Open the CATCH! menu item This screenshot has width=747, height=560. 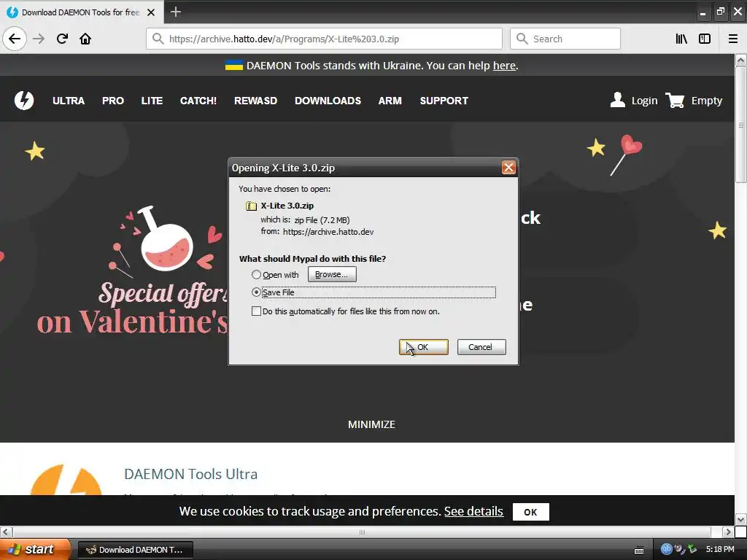(x=198, y=101)
